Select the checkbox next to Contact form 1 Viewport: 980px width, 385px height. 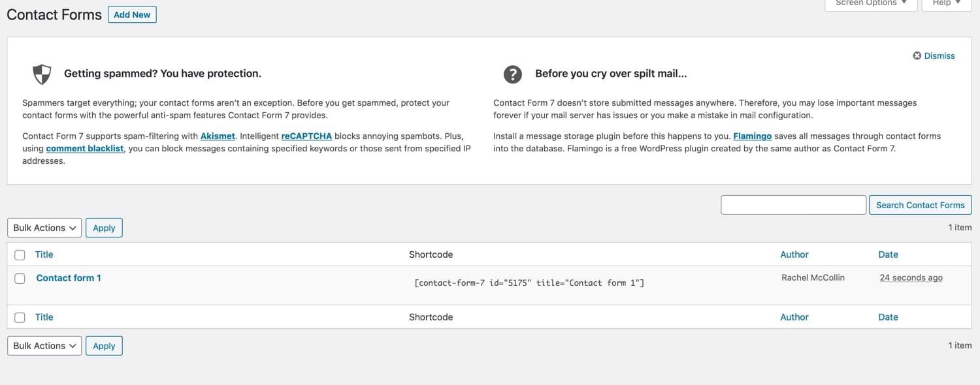[x=20, y=278]
